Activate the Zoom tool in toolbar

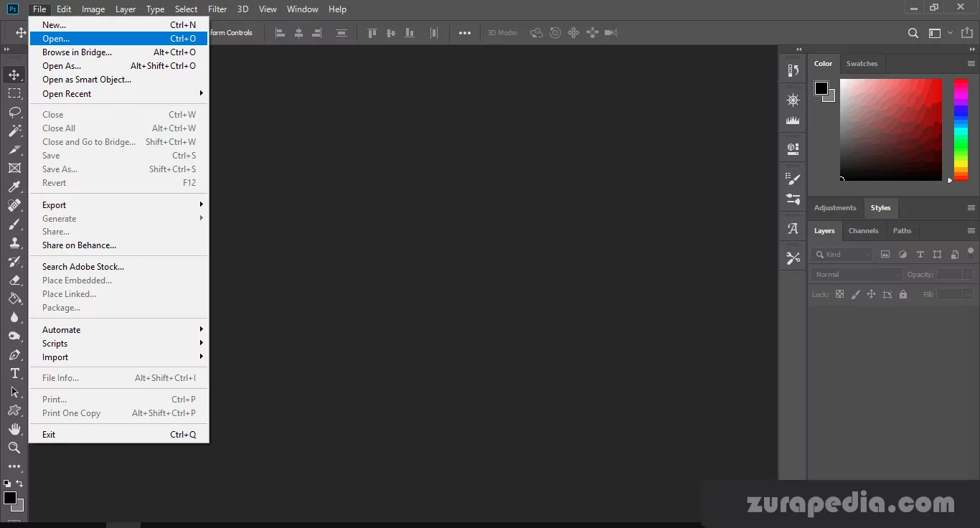pyautogui.click(x=14, y=448)
